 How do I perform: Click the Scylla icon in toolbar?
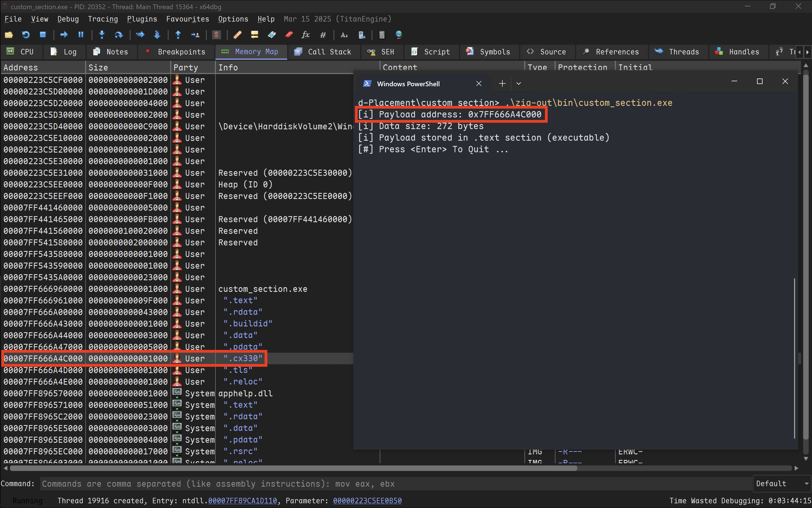click(217, 35)
